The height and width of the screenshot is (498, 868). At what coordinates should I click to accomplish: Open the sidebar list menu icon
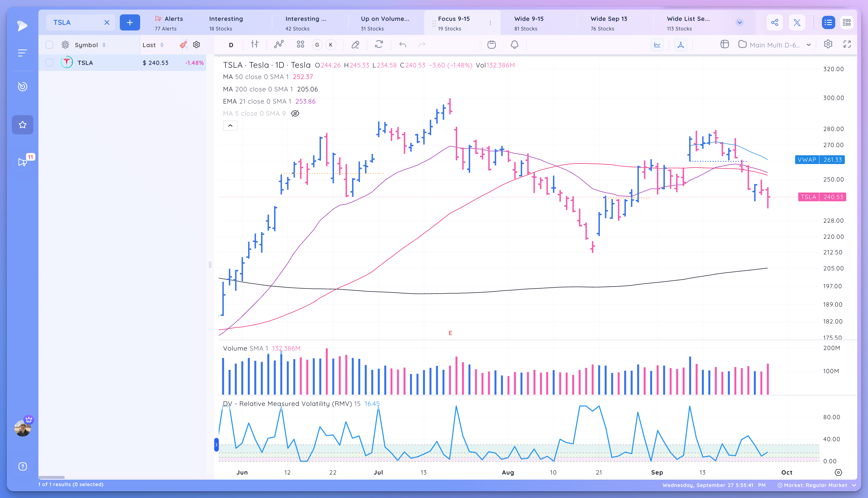pos(22,53)
